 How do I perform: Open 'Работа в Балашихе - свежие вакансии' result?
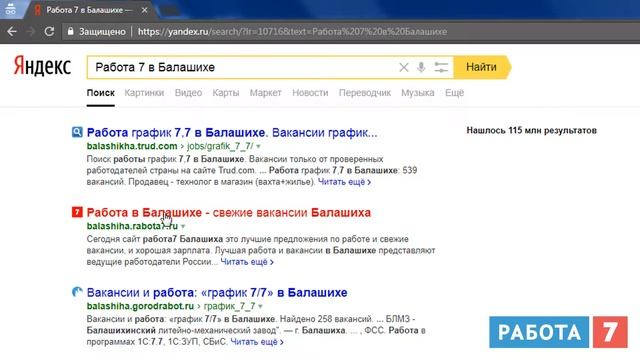click(229, 213)
